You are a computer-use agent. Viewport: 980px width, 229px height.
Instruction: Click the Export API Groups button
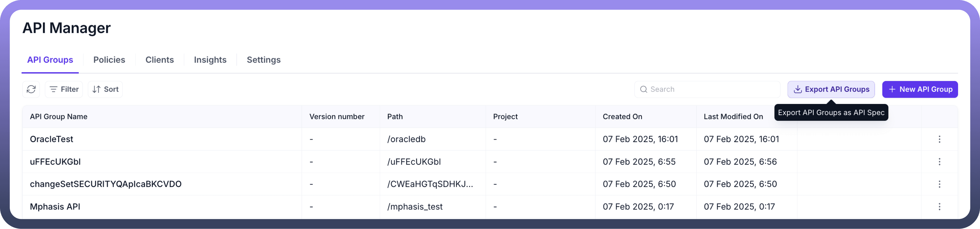point(831,89)
